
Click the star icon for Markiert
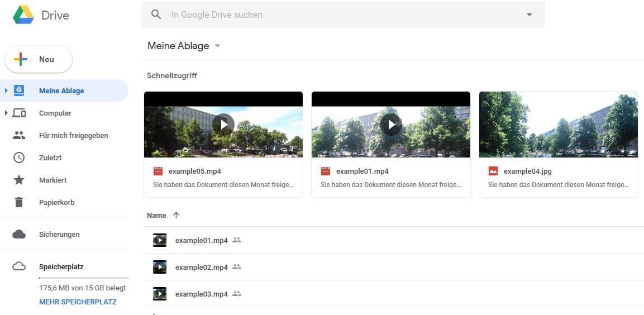click(x=19, y=180)
